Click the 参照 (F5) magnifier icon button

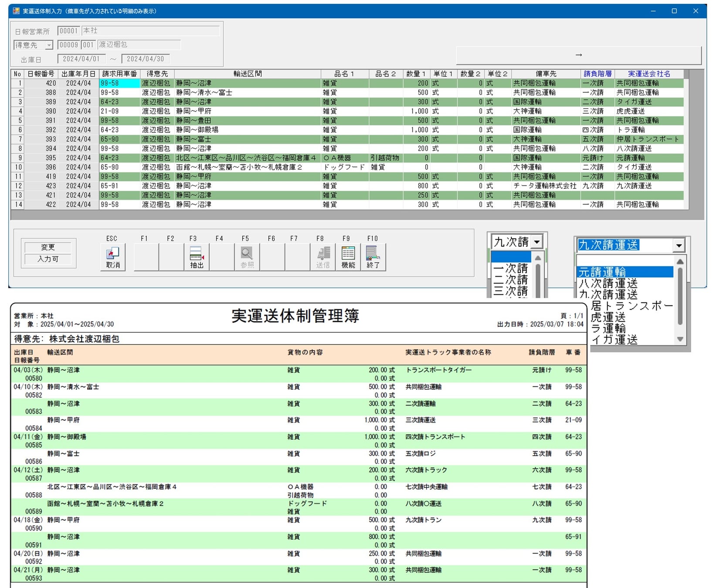[x=247, y=257]
